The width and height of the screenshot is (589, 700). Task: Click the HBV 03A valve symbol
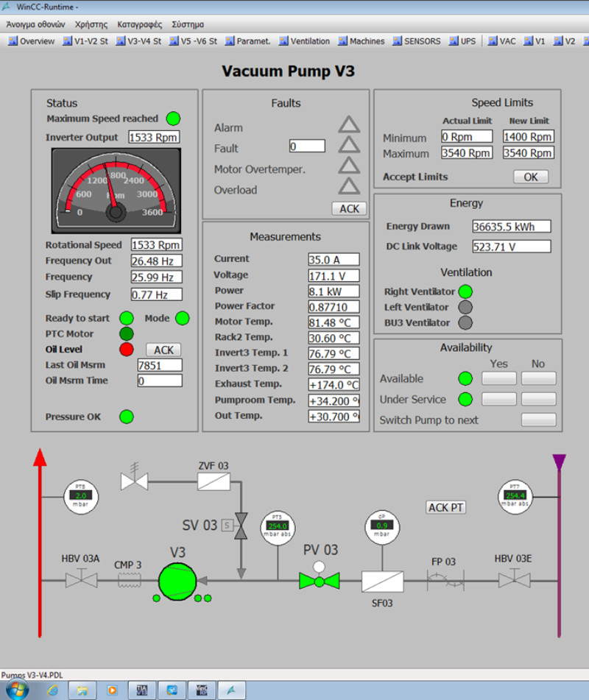(x=81, y=580)
